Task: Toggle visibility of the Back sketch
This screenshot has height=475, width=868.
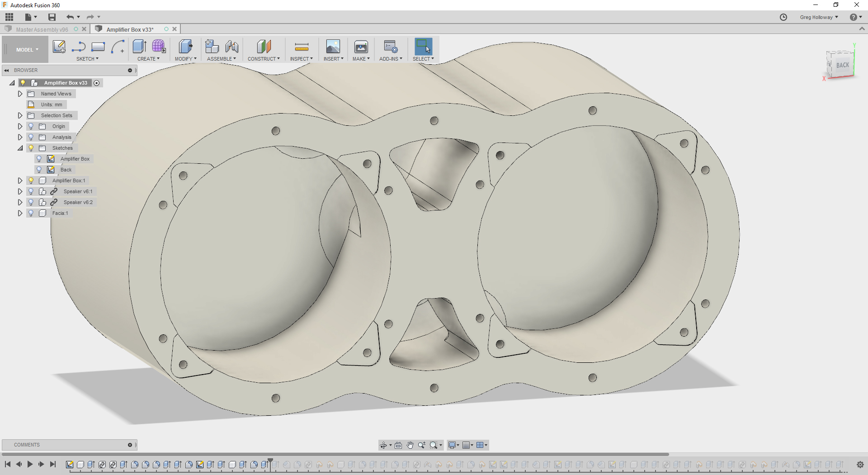Action: point(39,170)
